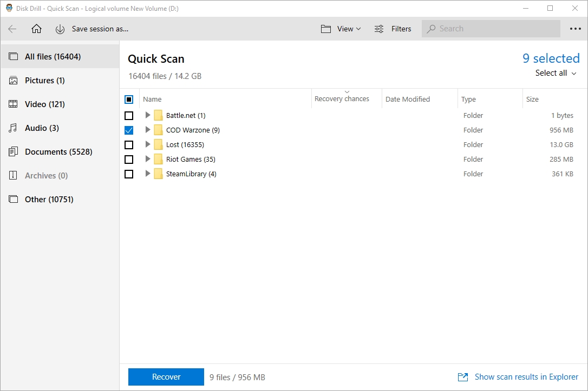Click the blue Recover button
This screenshot has height=391, width=588.
coord(166,377)
